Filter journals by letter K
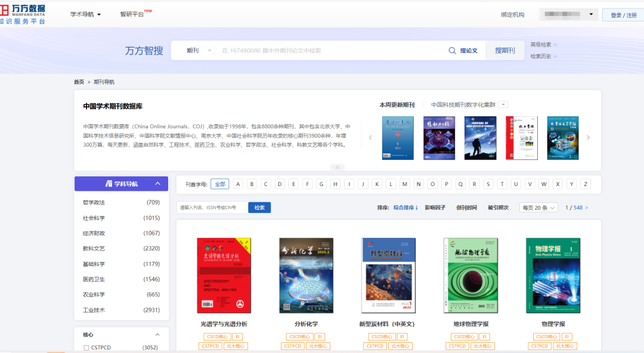Image resolution: width=644 pixels, height=353 pixels. coord(377,184)
